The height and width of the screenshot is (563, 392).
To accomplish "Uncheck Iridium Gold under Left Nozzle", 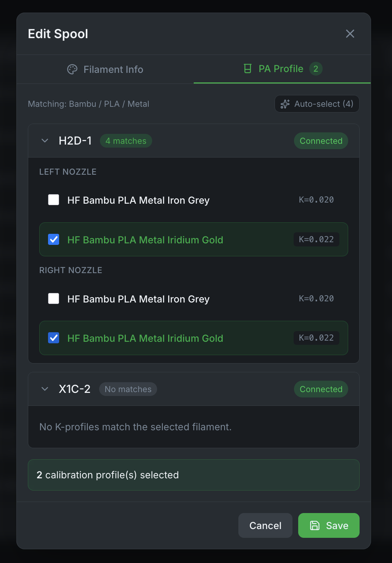I will point(53,239).
